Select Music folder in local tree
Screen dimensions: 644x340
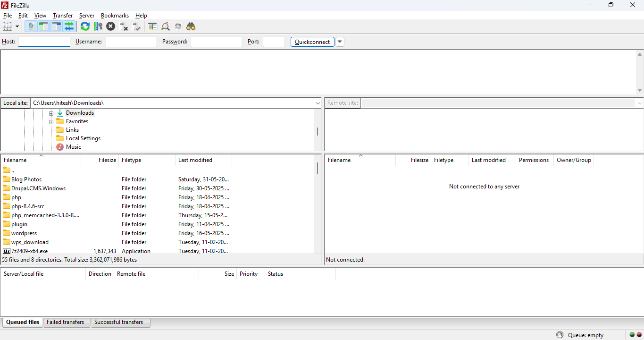73,147
